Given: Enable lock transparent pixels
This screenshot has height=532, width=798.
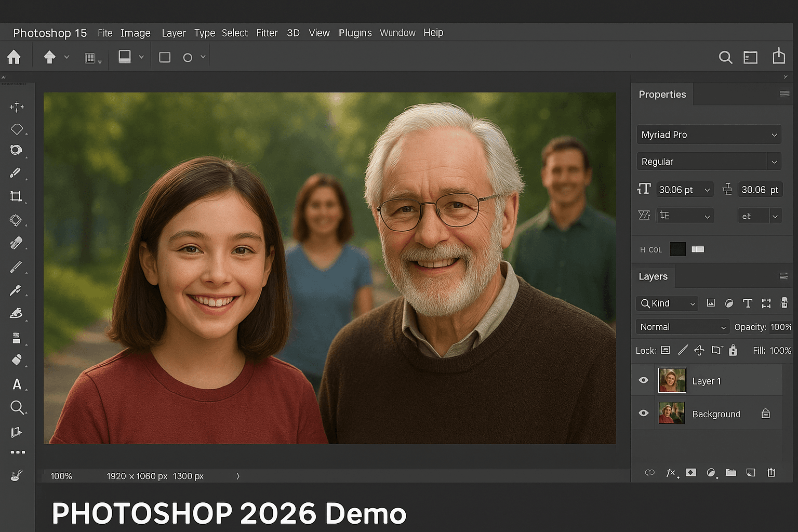Looking at the screenshot, I should pyautogui.click(x=666, y=350).
